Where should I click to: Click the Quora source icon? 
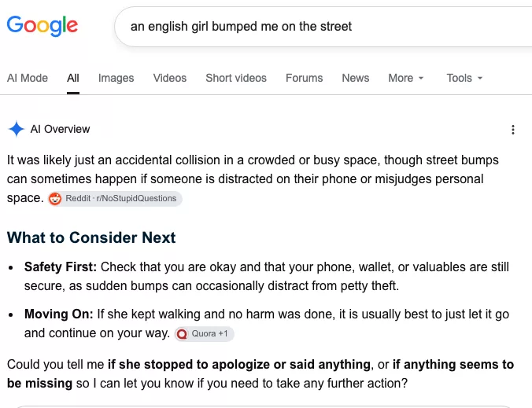pos(183,334)
